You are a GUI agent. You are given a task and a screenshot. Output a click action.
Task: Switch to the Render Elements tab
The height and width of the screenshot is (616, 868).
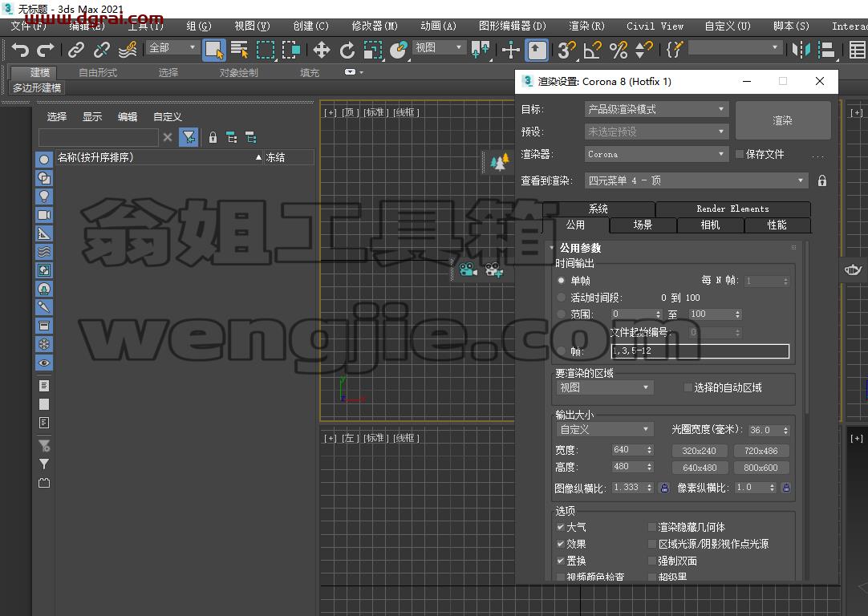tap(732, 209)
